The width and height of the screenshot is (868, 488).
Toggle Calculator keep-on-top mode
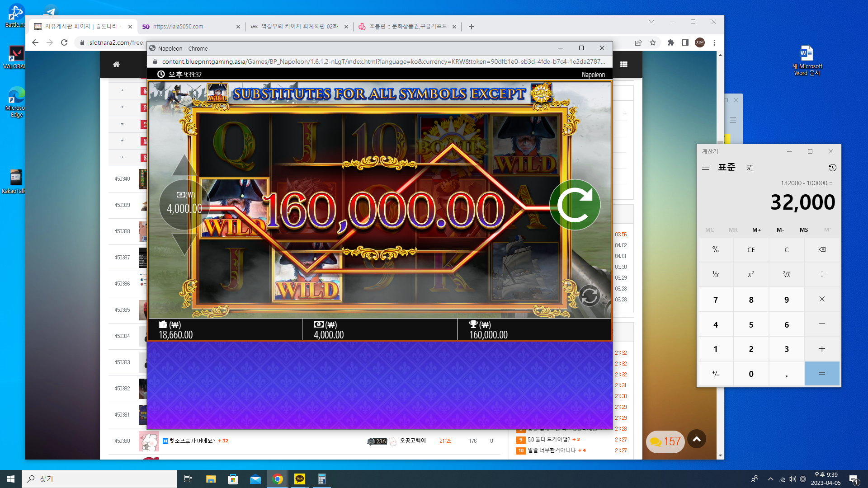tap(750, 168)
